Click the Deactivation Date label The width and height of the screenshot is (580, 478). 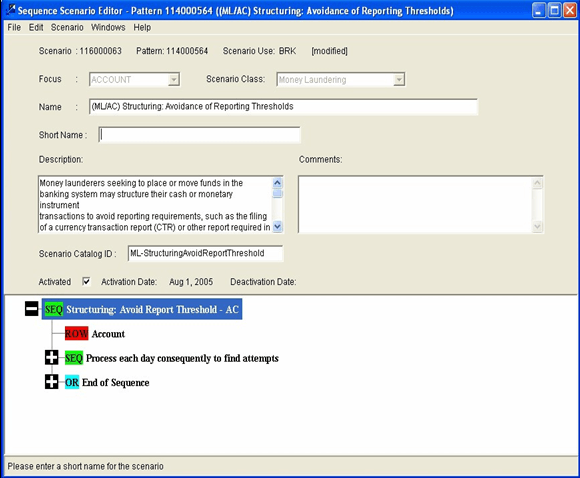[263, 282]
